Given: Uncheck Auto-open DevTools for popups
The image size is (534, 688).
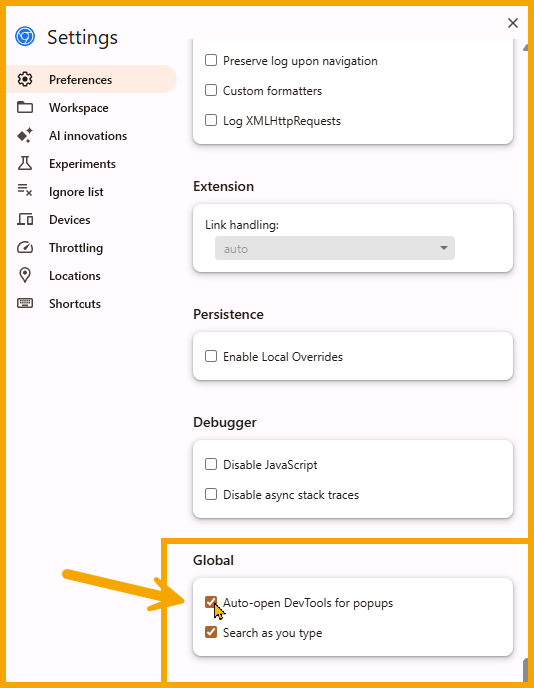Looking at the screenshot, I should tap(211, 602).
